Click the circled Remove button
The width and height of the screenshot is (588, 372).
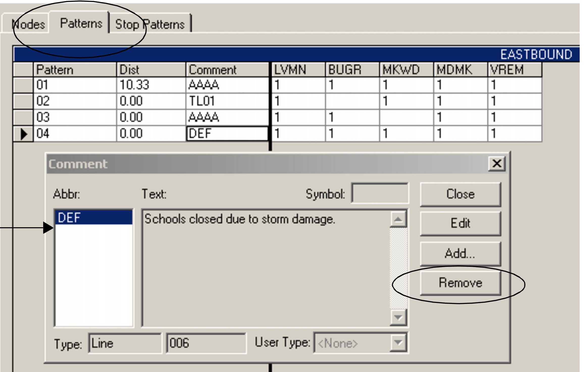(x=460, y=283)
